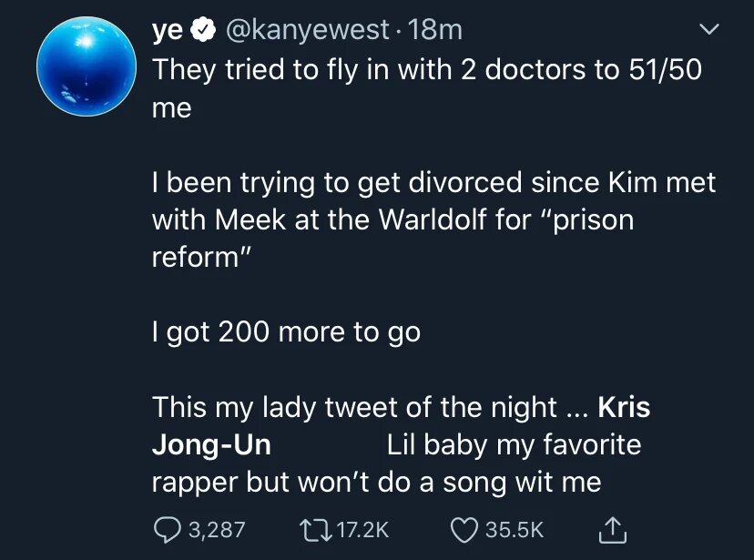Open the tweet options chevron dropdown
Screen dimensions: 754x560
[709, 29]
